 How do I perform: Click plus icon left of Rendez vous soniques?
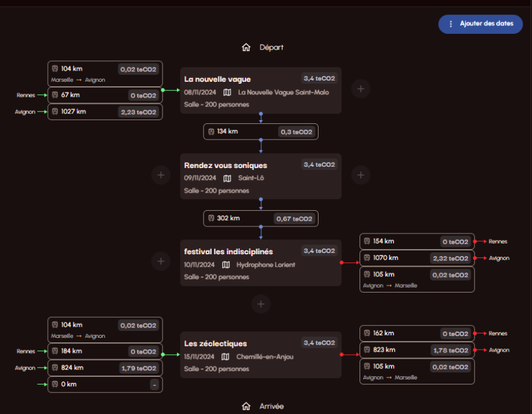[x=161, y=175]
